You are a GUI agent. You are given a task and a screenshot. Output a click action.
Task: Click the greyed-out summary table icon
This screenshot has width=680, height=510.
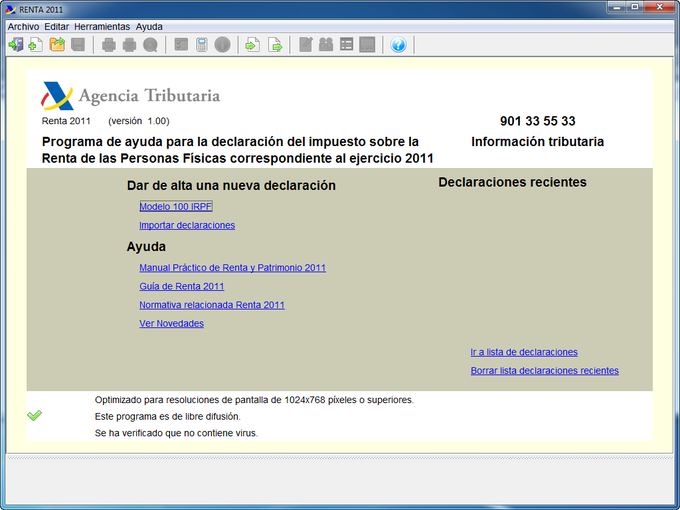point(367,45)
